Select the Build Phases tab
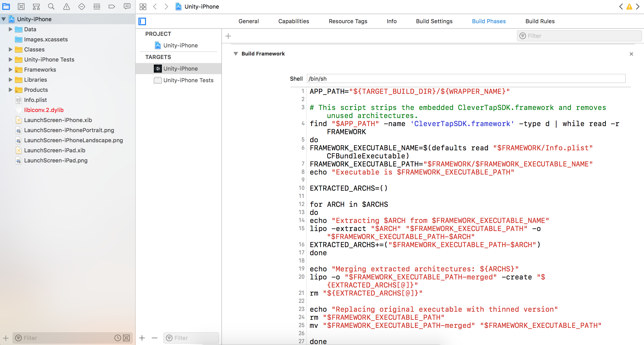The image size is (644, 345). (x=489, y=21)
